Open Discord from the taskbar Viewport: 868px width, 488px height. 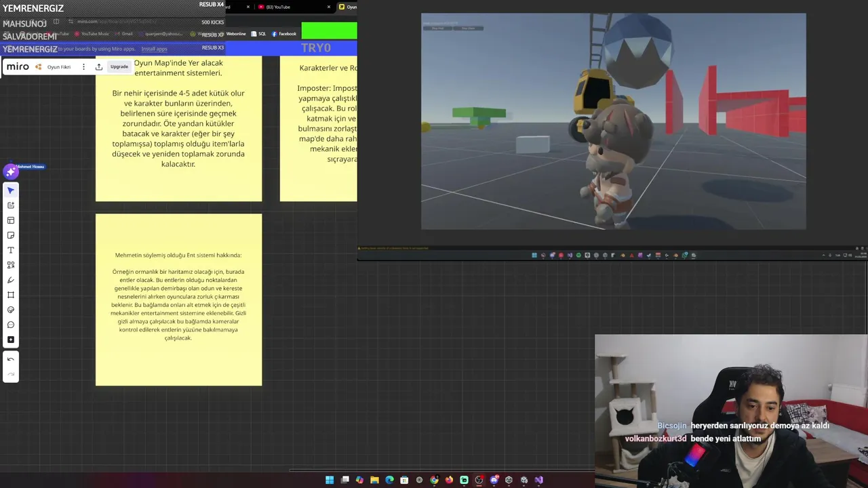[494, 480]
